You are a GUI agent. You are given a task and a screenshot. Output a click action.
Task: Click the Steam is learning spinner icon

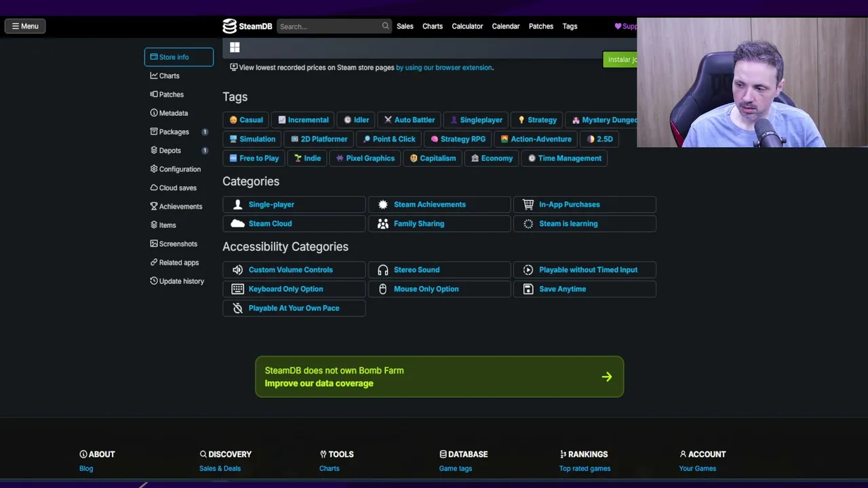528,224
